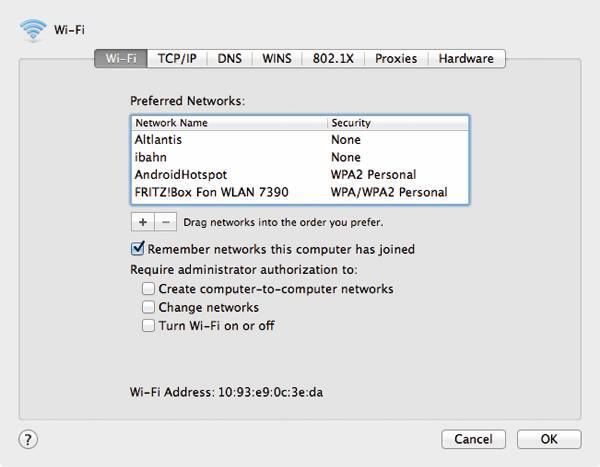Click the Wi-Fi signal icon in header
This screenshot has height=467, width=600.
pyautogui.click(x=33, y=30)
